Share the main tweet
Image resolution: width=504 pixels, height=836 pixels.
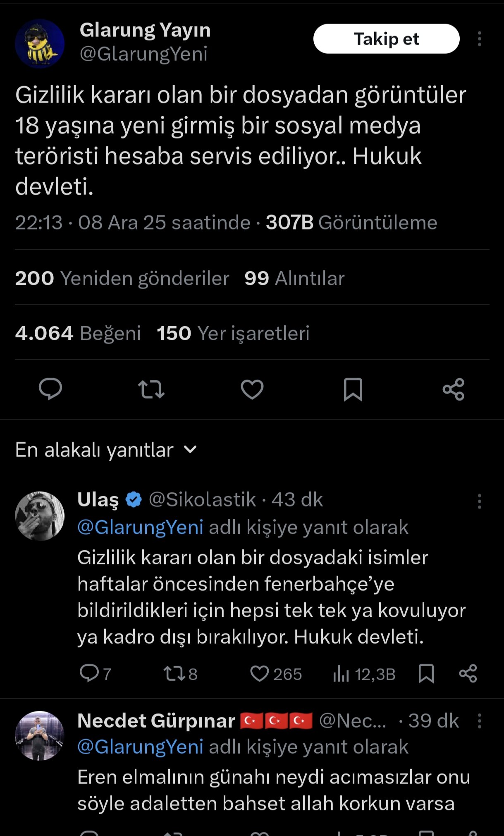pos(454,389)
